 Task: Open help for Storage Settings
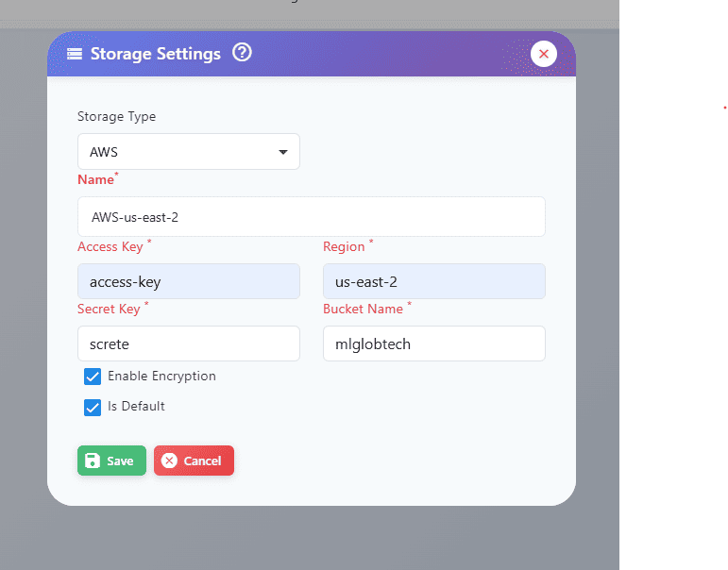[x=242, y=53]
